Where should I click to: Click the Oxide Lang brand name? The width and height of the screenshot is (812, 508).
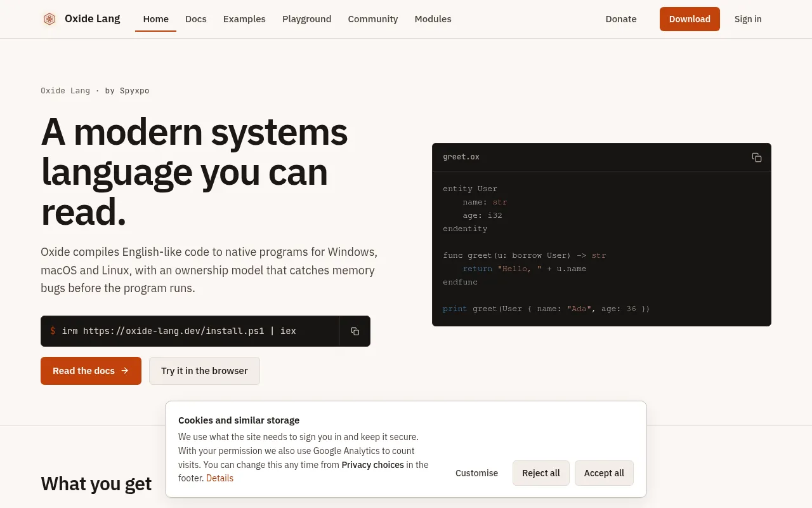tap(93, 19)
